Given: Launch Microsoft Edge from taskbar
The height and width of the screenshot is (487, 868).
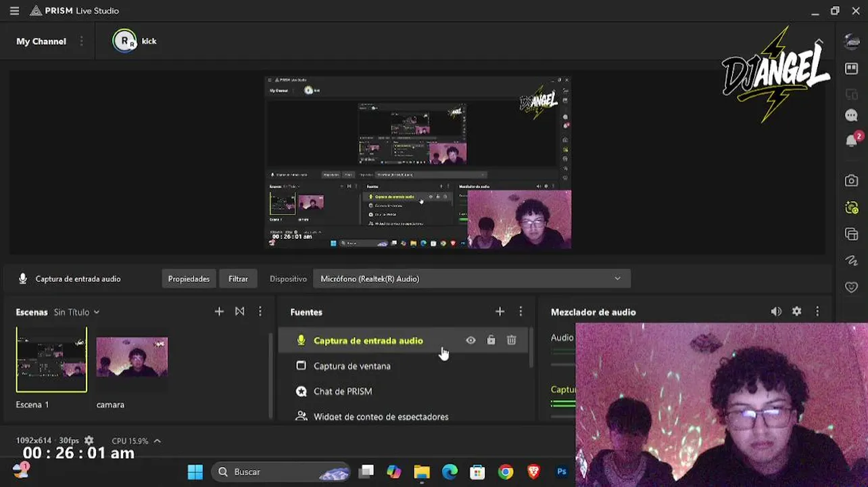Looking at the screenshot, I should click(x=450, y=471).
